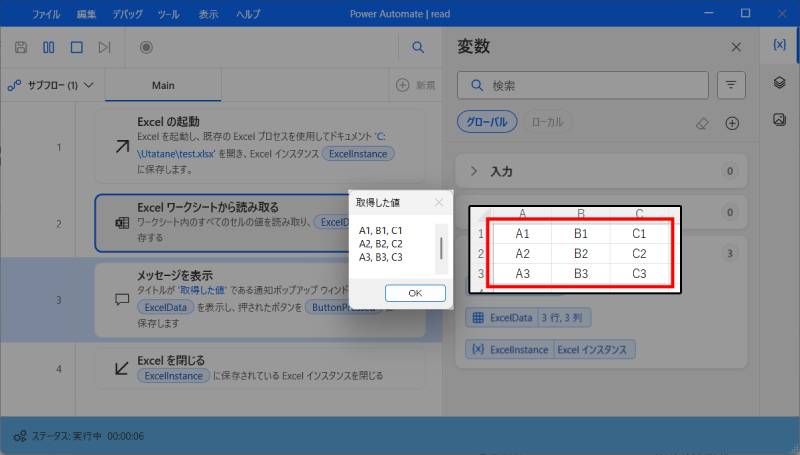This screenshot has width=800, height=455.
Task: Select the ローカル local filter chip
Action: point(547,122)
